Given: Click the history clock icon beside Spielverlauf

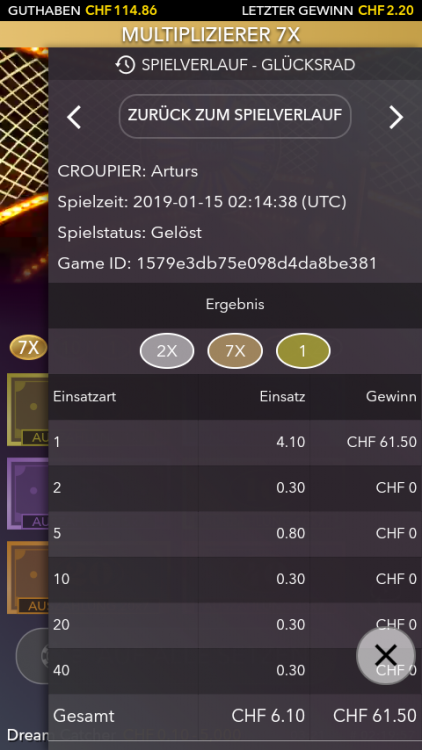Looking at the screenshot, I should click(125, 65).
